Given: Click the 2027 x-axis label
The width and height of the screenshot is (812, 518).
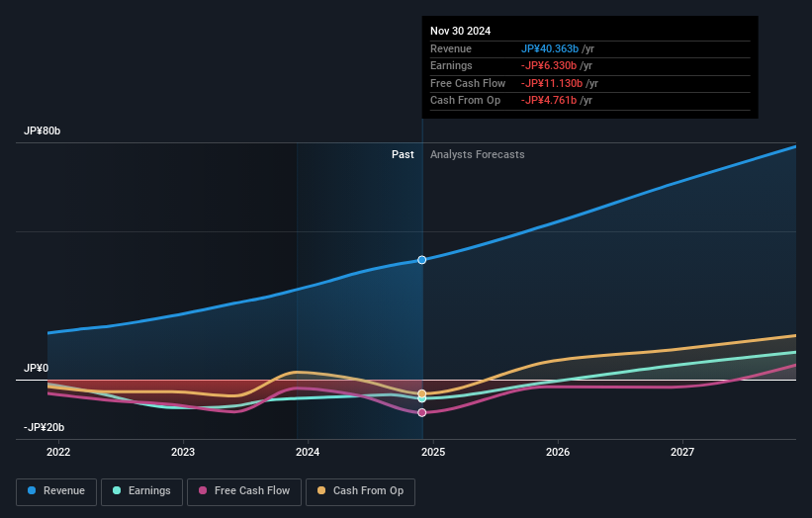Looking at the screenshot, I should coord(682,453).
